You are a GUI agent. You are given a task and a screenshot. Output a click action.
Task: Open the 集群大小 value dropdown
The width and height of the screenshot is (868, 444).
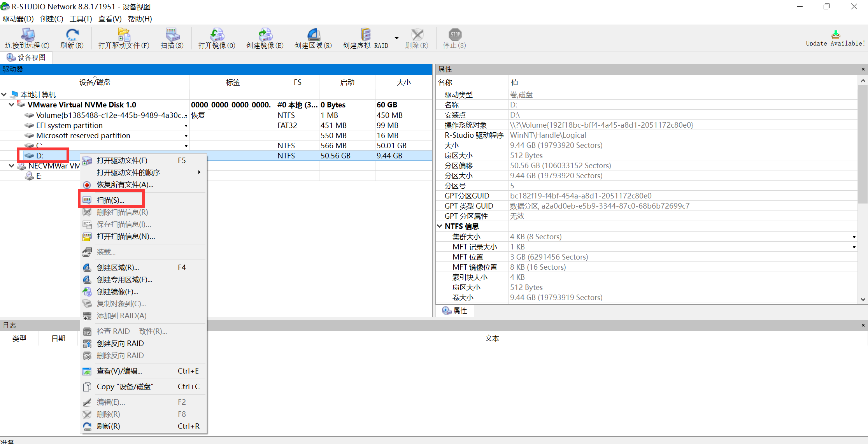854,237
